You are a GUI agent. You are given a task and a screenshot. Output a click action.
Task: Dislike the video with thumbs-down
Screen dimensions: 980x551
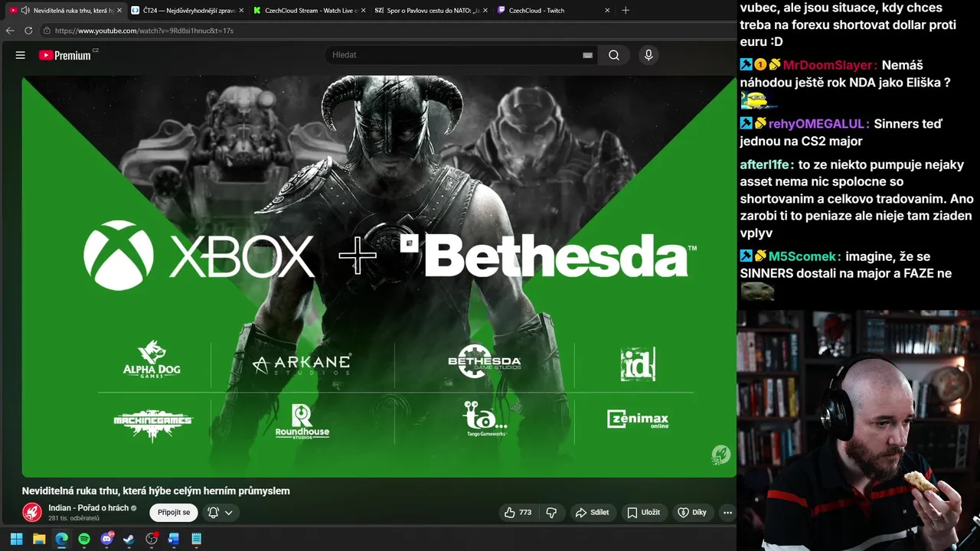tap(551, 513)
